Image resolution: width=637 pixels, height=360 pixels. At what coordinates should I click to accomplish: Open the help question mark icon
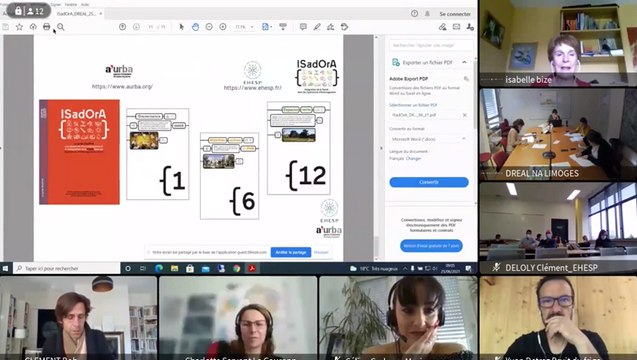(x=414, y=13)
